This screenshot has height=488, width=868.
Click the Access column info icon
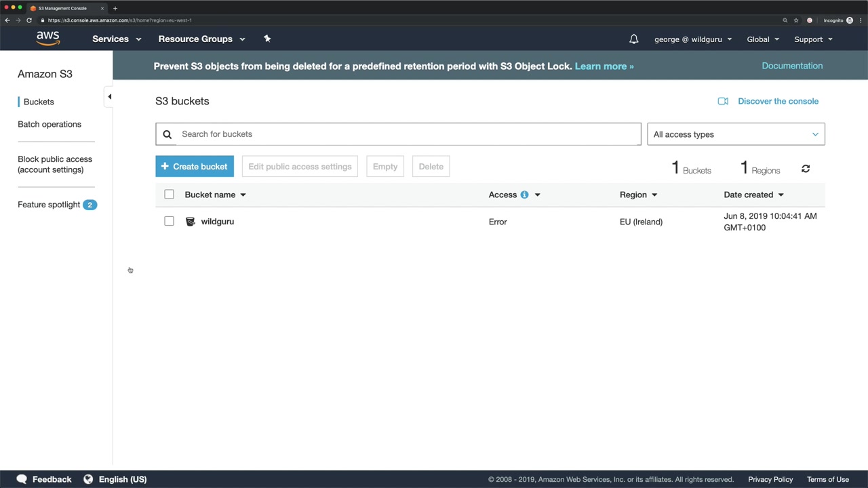[x=524, y=195]
